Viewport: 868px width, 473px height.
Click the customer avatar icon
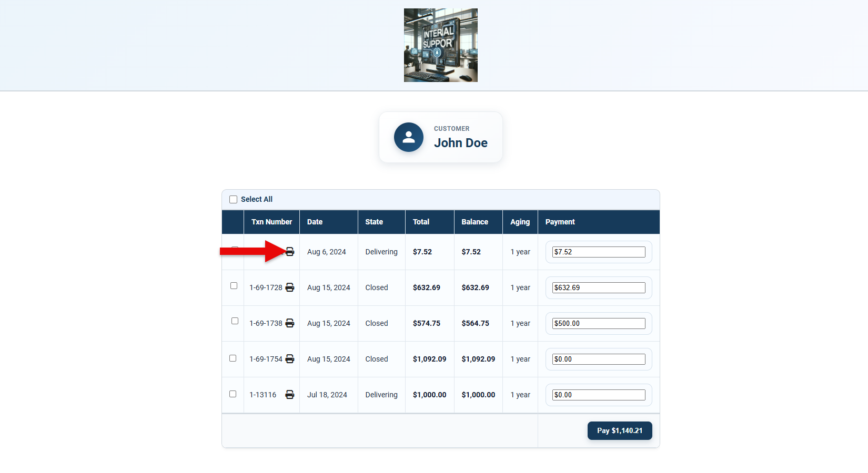point(409,137)
